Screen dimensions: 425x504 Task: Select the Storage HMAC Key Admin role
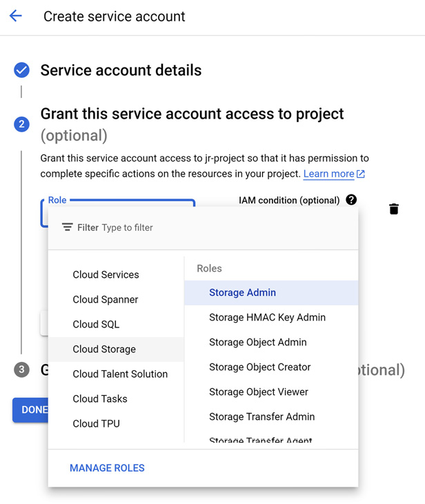click(x=267, y=317)
